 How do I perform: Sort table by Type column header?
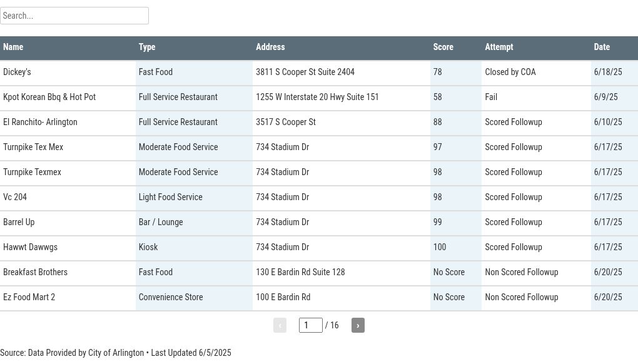(x=147, y=47)
